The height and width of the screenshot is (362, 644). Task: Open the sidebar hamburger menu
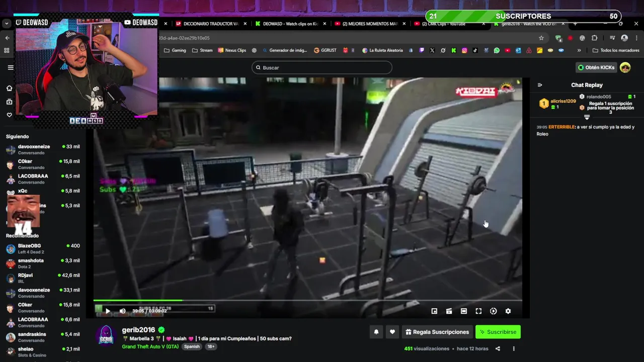click(x=11, y=67)
